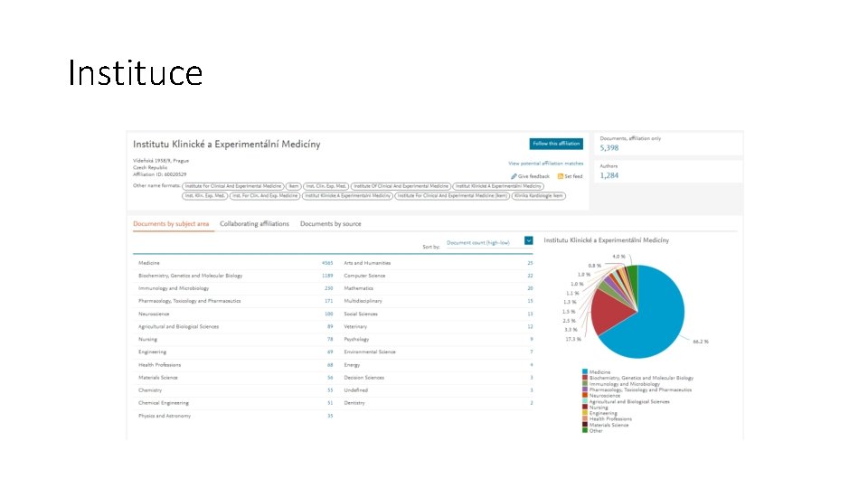This screenshot has height=488, width=868.
Task: Click the Energy row label
Action: 352,364
